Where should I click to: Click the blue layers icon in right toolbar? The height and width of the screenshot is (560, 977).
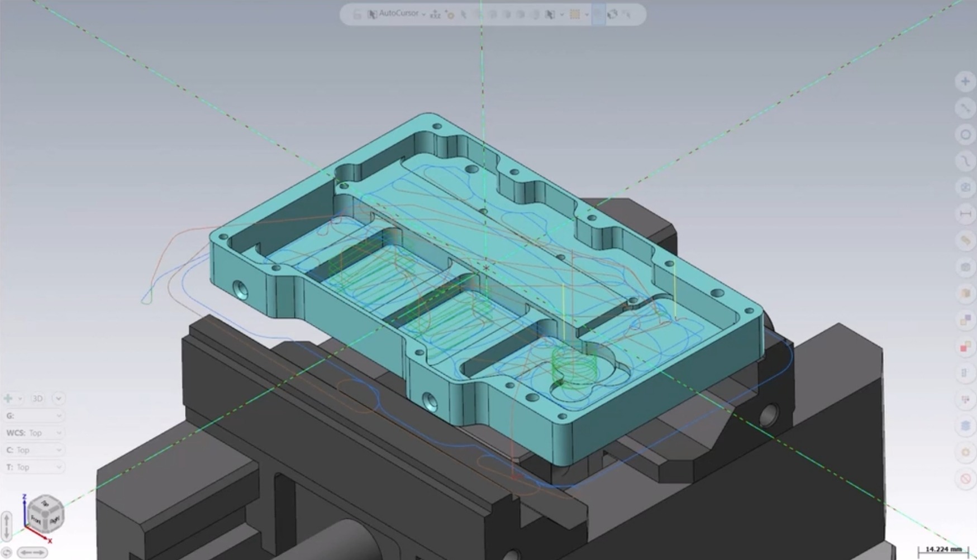[x=965, y=426]
